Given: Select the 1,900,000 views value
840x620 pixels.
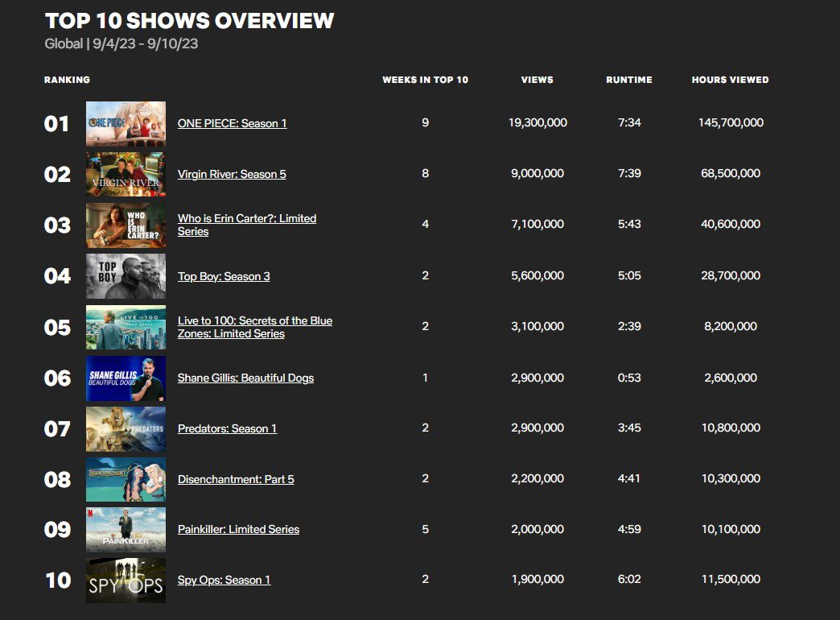Looking at the screenshot, I should [537, 579].
